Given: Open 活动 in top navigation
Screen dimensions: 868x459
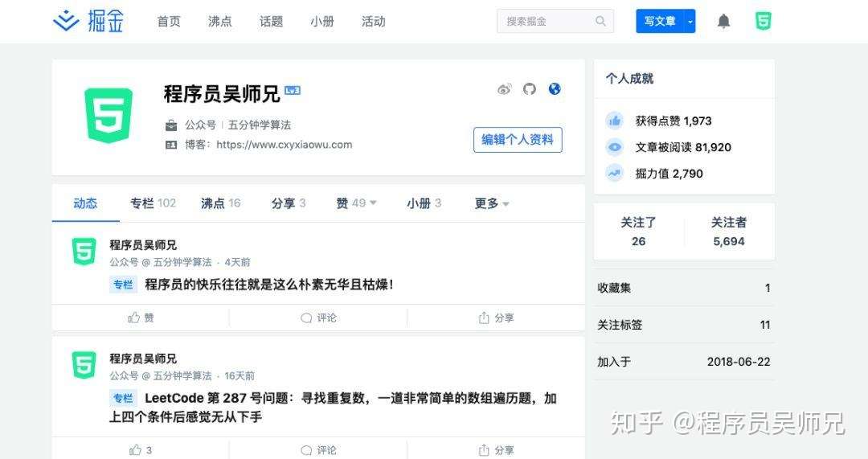Looking at the screenshot, I should (373, 22).
